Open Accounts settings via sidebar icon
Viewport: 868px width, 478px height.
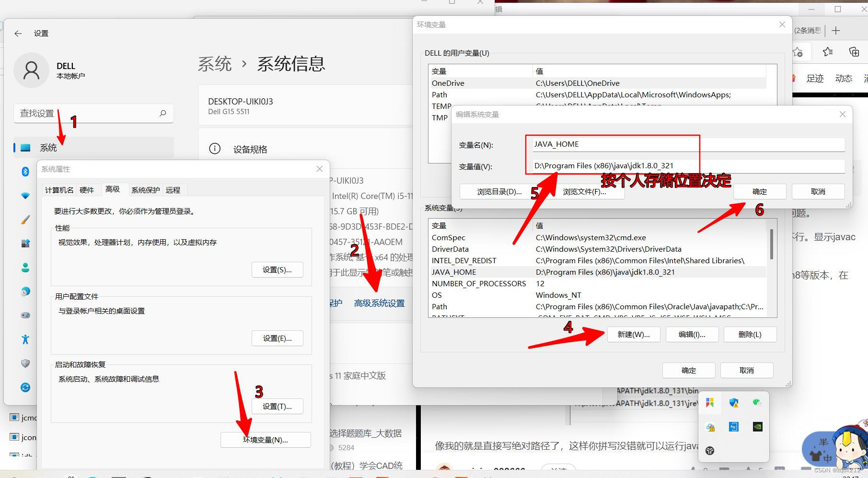[x=25, y=267]
